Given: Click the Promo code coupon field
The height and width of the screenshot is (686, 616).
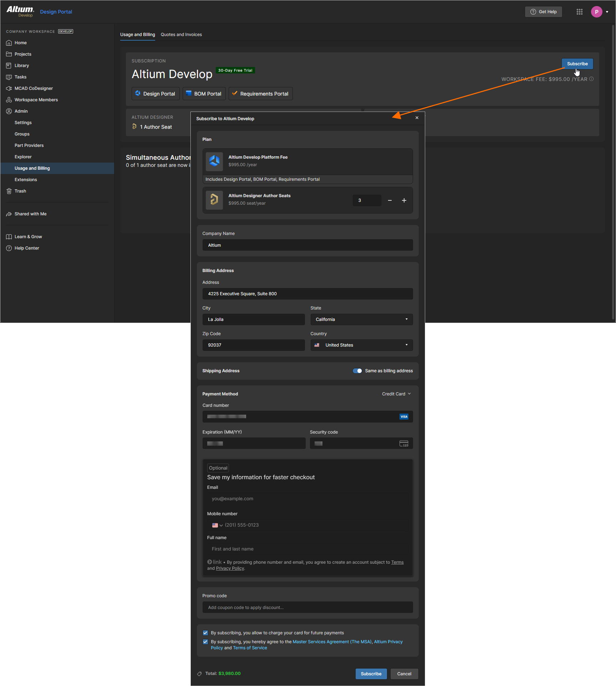Looking at the screenshot, I should point(308,608).
